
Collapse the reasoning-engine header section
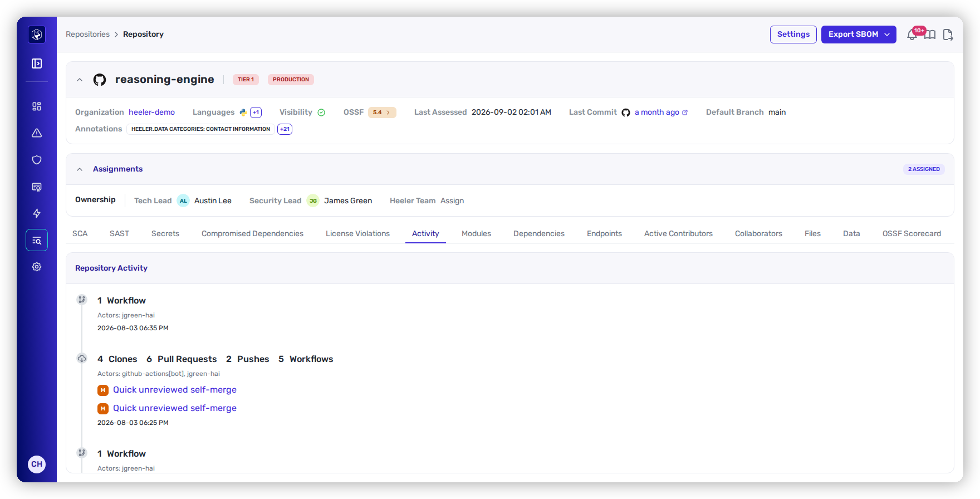click(x=80, y=80)
